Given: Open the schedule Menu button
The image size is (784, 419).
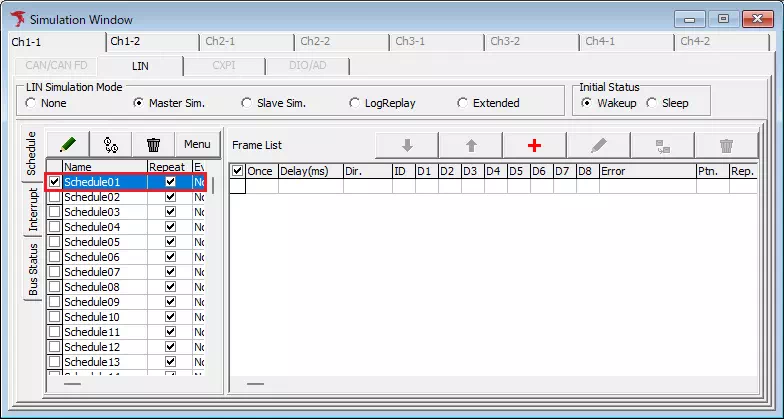Looking at the screenshot, I should point(197,145).
